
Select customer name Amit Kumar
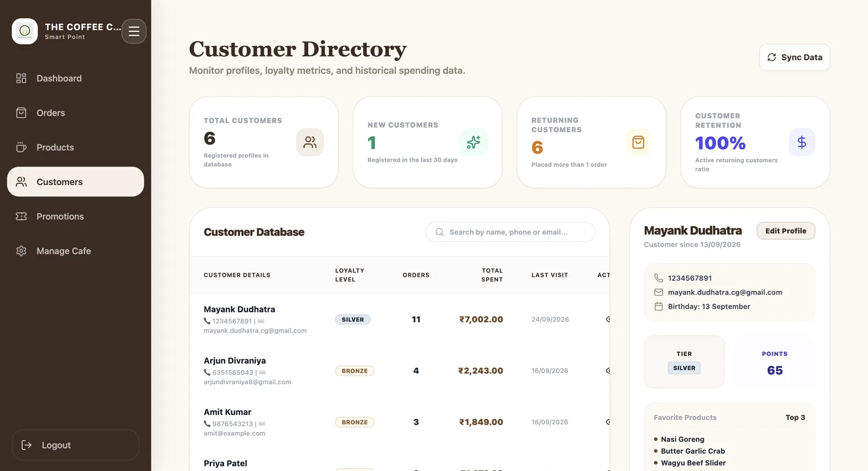[228, 412]
